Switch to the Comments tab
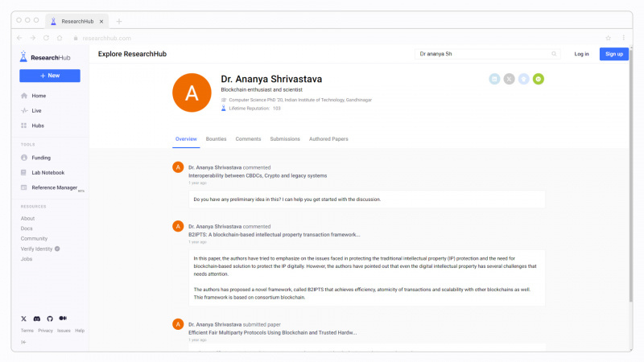This screenshot has width=644, height=362. coord(248,138)
